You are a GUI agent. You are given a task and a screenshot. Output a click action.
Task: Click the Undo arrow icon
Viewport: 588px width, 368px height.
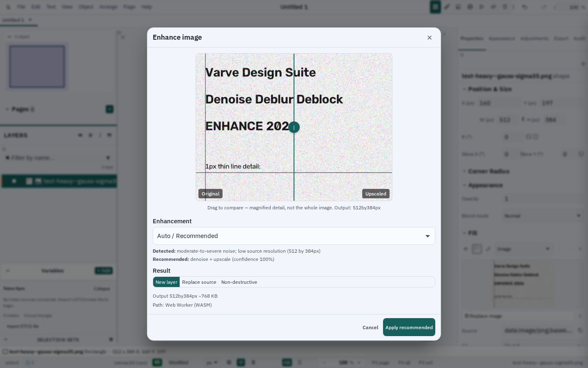click(x=525, y=7)
